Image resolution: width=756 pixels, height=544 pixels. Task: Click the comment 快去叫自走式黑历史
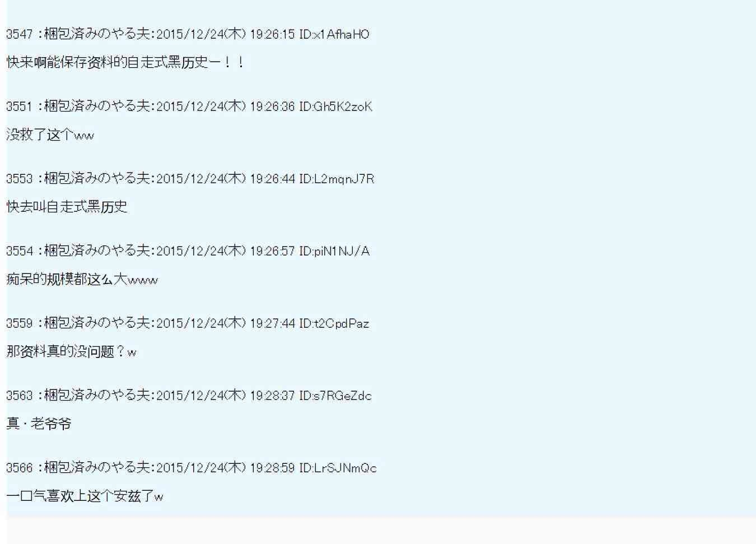(67, 207)
